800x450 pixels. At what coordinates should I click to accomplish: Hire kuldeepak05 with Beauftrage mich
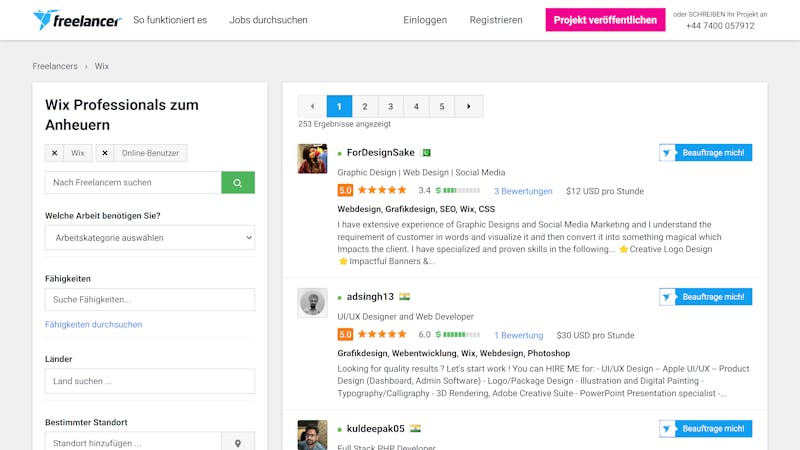coord(706,429)
